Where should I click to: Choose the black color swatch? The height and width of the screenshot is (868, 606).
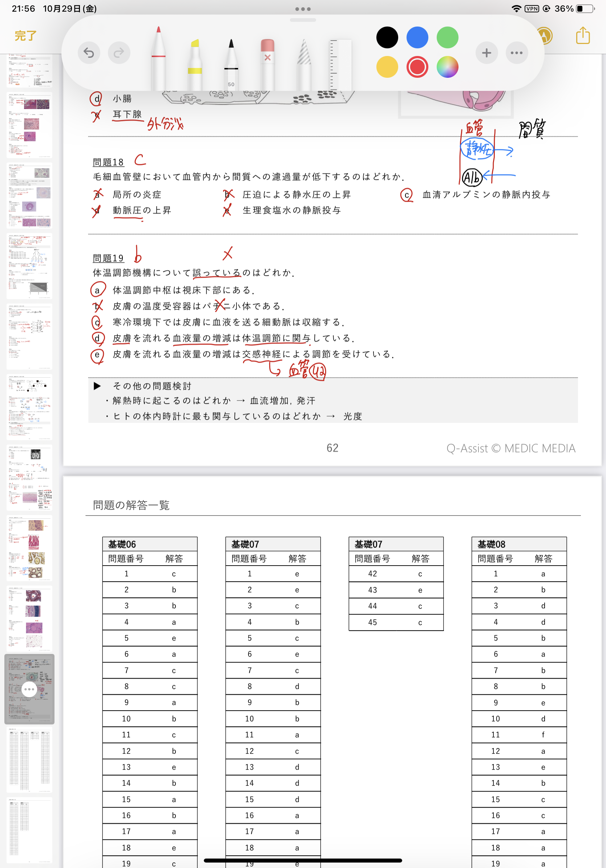[387, 37]
